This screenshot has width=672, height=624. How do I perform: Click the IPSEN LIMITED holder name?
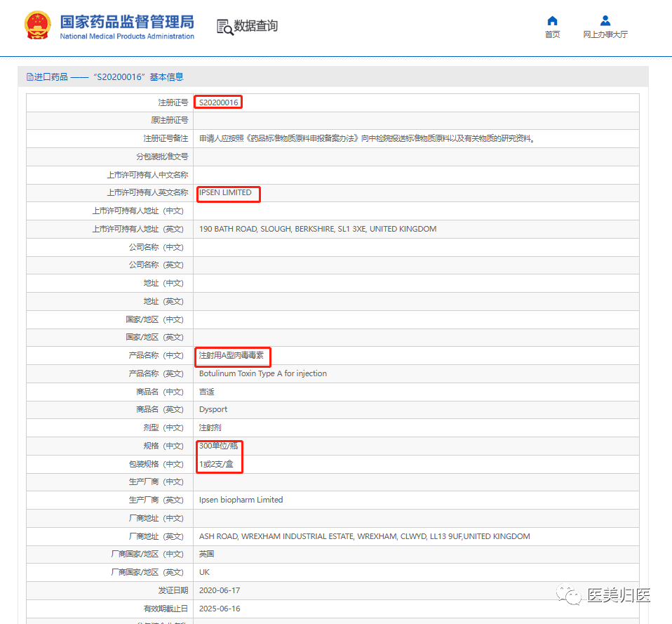[225, 192]
